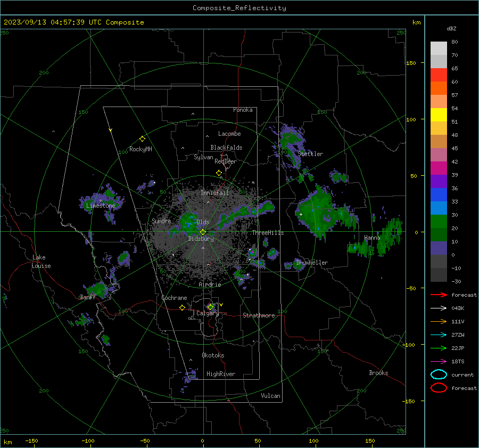Click the Hanna city label
The width and height of the screenshot is (479, 448).
[372, 238]
